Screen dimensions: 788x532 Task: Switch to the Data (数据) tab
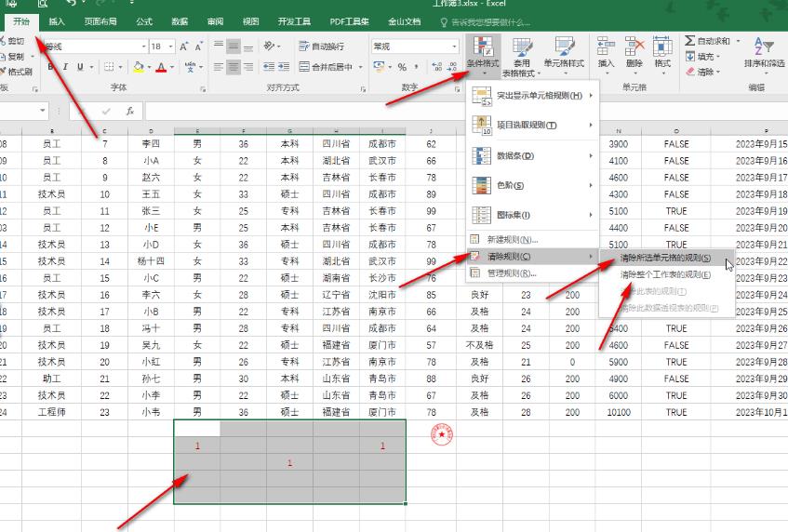(x=180, y=21)
